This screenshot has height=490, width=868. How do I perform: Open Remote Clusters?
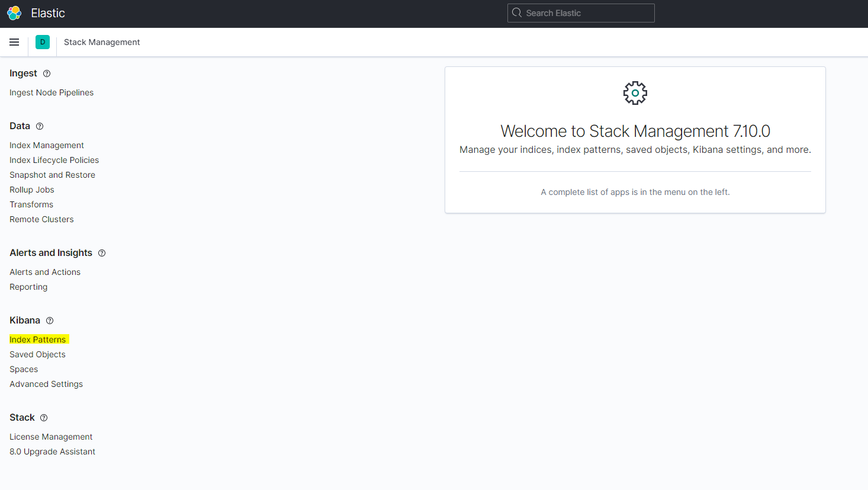(41, 219)
